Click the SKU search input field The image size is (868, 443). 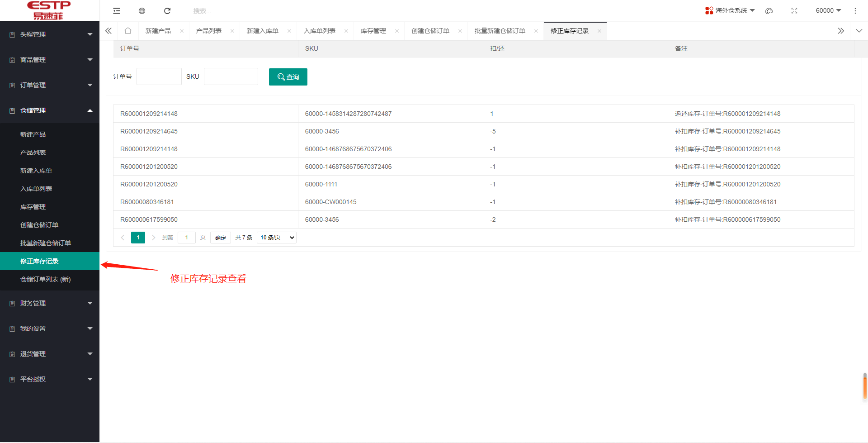click(x=231, y=76)
